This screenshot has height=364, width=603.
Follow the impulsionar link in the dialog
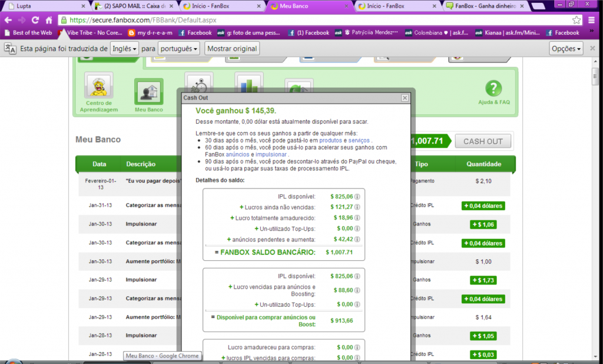pos(271,154)
